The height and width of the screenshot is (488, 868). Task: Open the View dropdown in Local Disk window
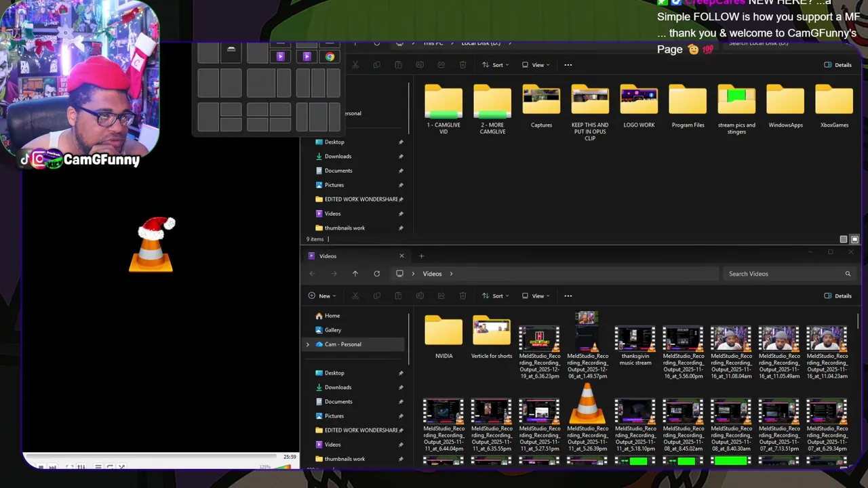tap(536, 65)
